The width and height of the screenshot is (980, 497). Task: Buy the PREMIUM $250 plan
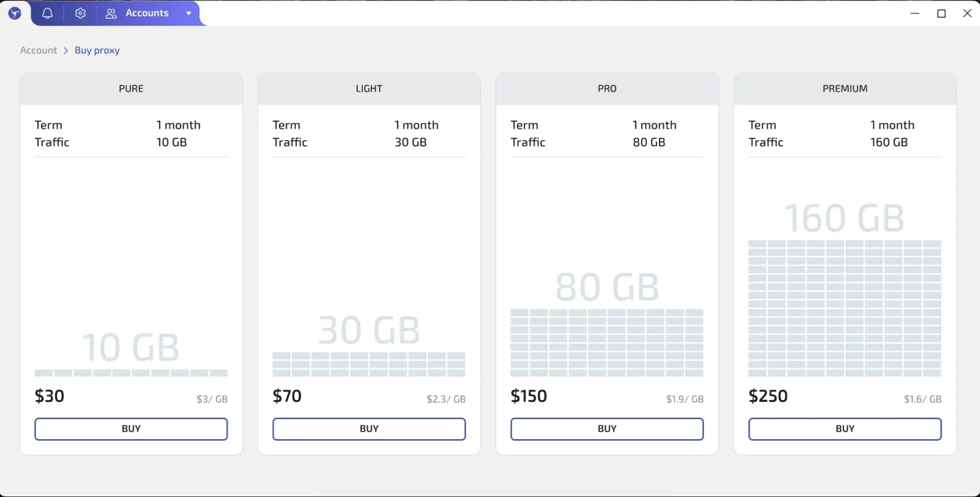click(x=845, y=429)
